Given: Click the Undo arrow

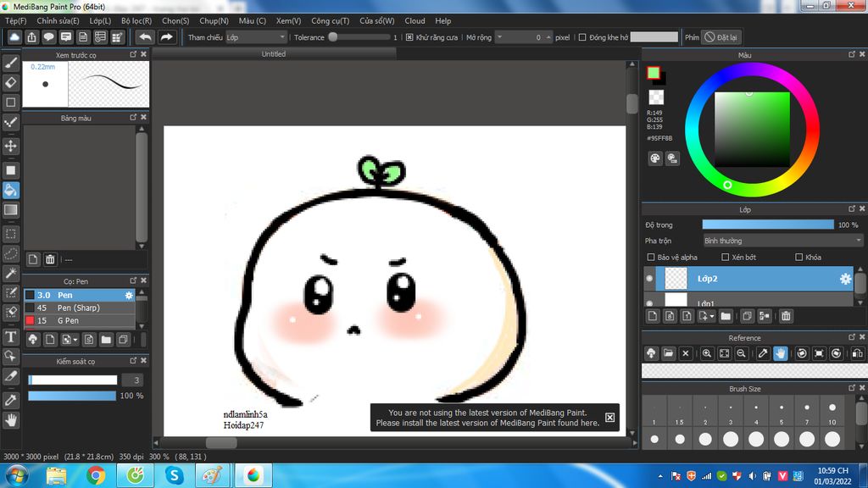Looking at the screenshot, I should (x=145, y=37).
